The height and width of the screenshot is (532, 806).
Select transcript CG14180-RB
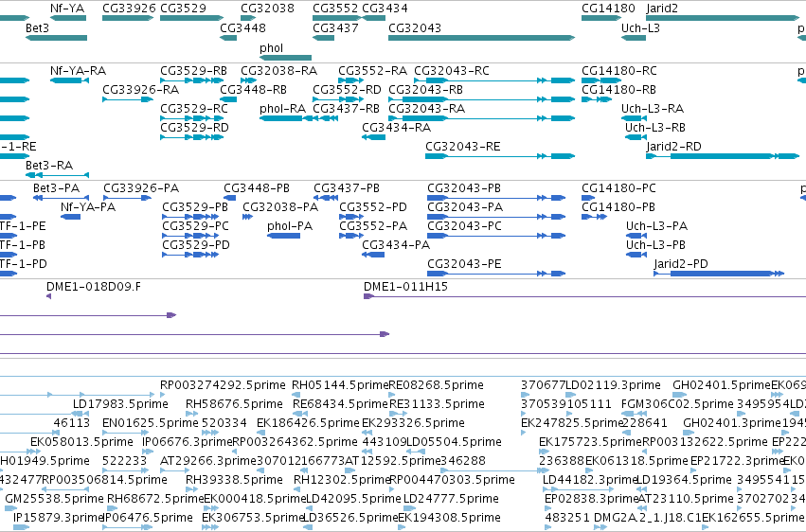tap(618, 89)
